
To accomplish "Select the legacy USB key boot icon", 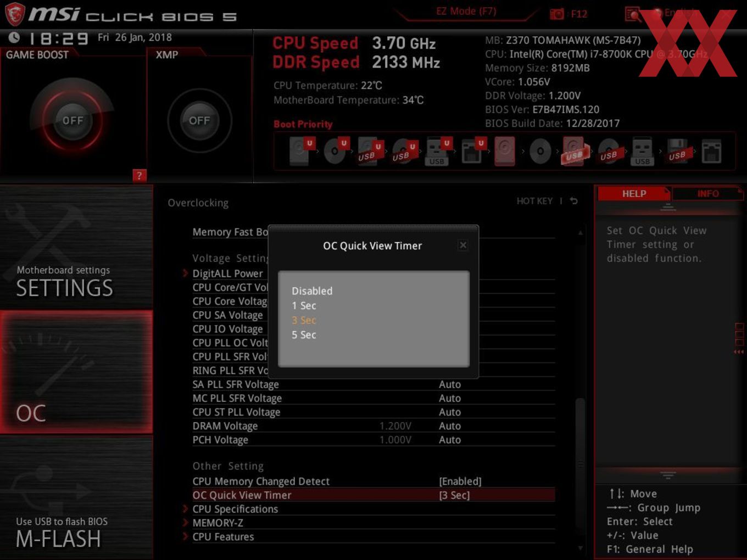I will (643, 150).
